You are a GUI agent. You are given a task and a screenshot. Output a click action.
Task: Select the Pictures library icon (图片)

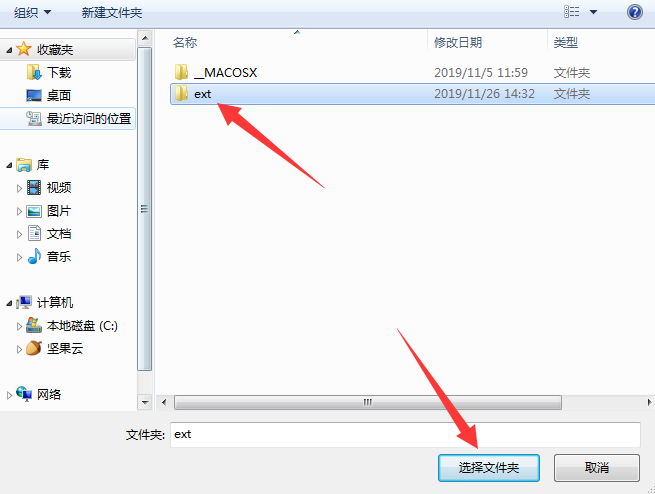click(34, 211)
